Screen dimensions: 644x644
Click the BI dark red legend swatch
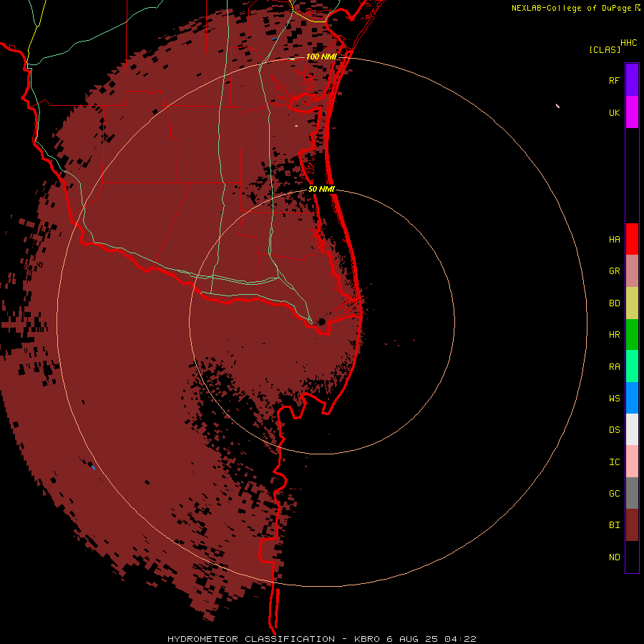coord(632,525)
